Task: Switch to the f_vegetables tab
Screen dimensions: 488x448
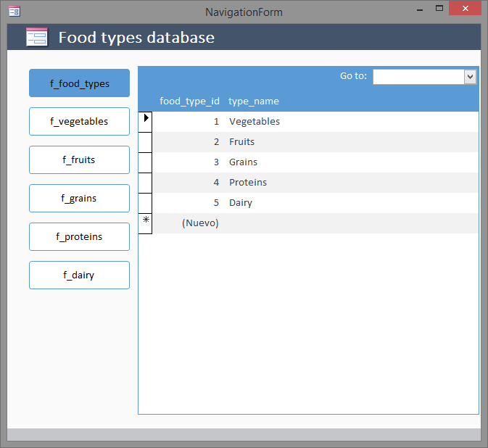Action: 79,122
